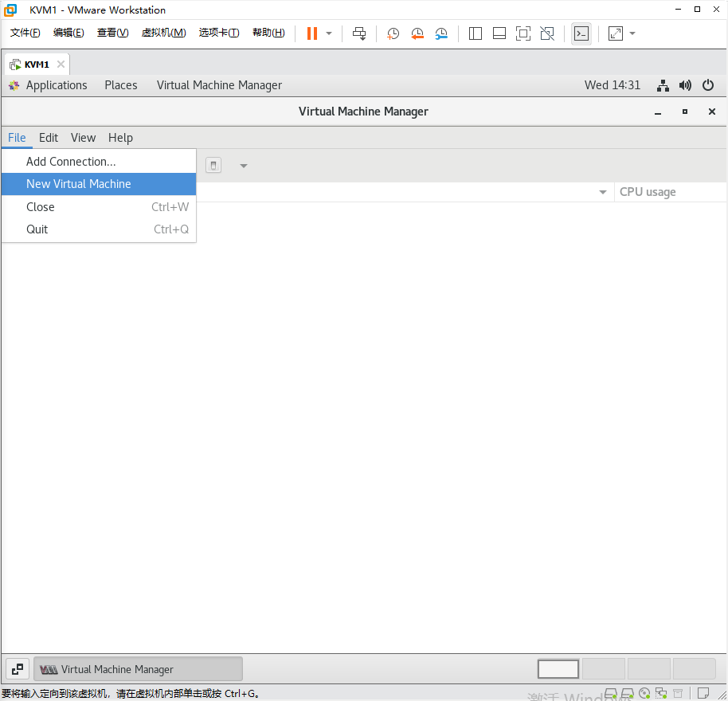Open the Virtual Machine Manager app menu in the top bar
The height and width of the screenshot is (701, 728).
(219, 85)
